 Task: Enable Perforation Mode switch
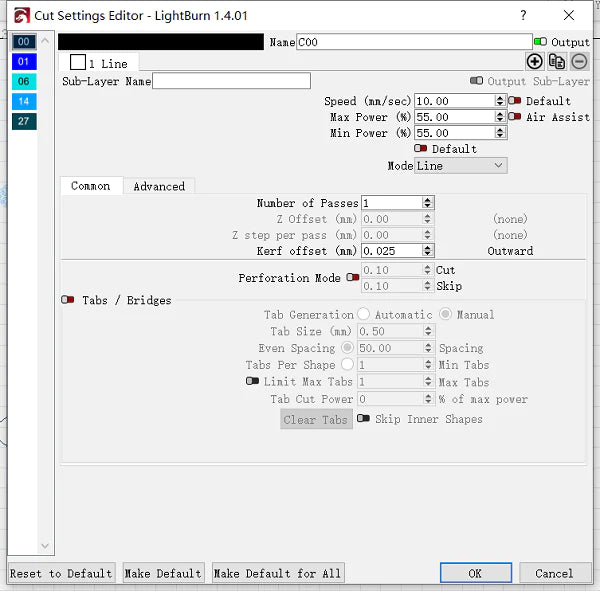click(353, 277)
